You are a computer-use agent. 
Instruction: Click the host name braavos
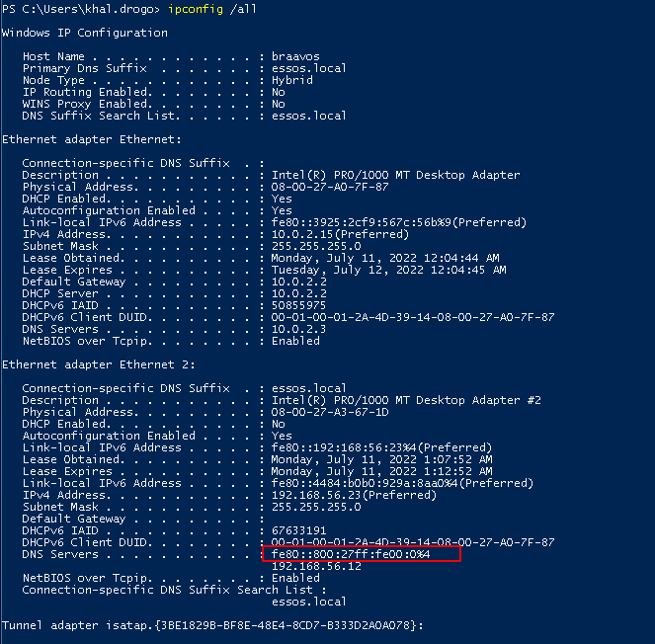[295, 56]
